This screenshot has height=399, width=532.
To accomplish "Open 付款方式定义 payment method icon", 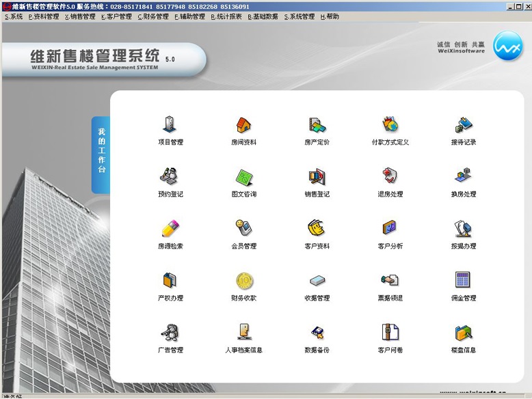I will (390, 125).
